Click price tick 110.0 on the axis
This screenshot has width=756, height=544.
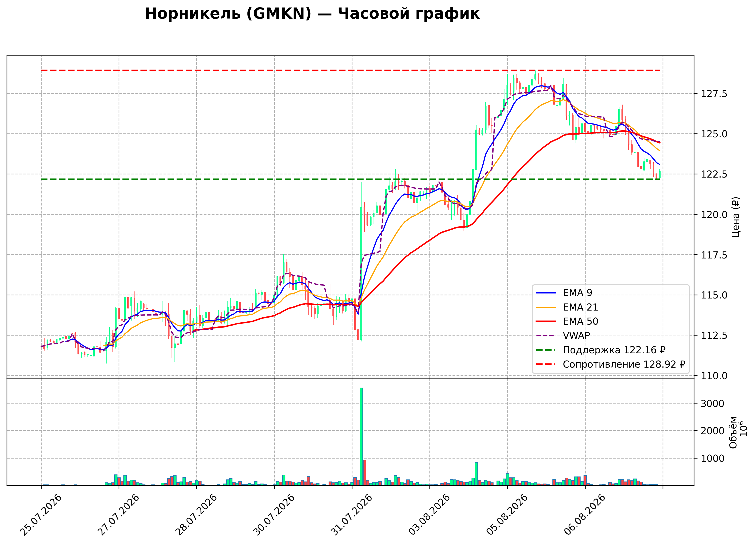pyautogui.click(x=714, y=376)
